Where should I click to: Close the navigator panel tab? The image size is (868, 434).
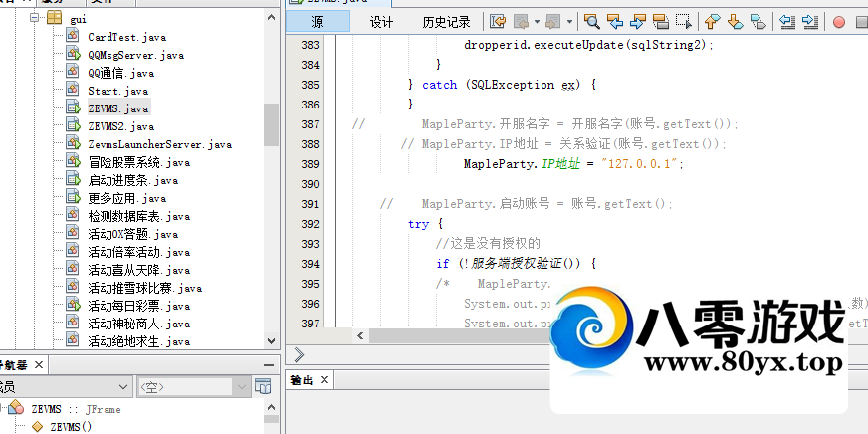[38, 364]
